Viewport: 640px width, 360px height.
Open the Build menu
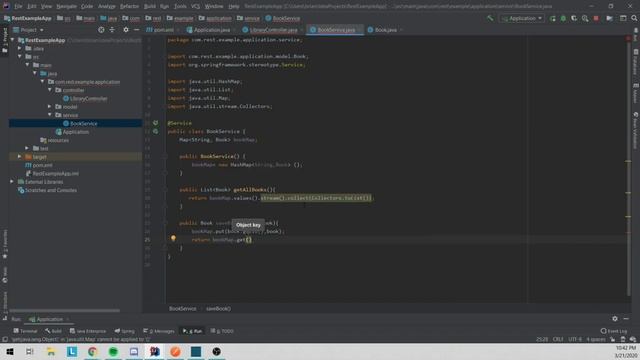pyautogui.click(x=150, y=7)
